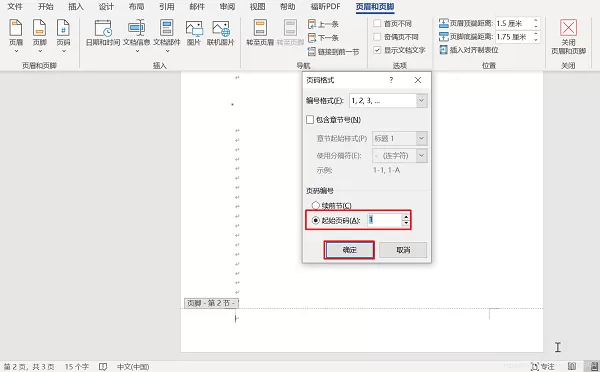Increase 起始页码 using the up spinner
Image resolution: width=600 pixels, height=372 pixels.
coord(406,217)
